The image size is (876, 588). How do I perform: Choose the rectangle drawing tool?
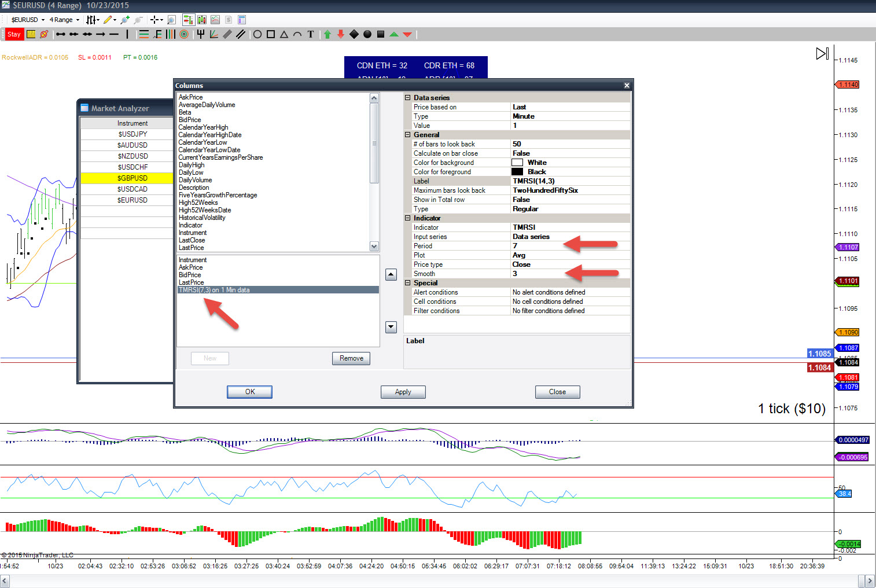(271, 34)
